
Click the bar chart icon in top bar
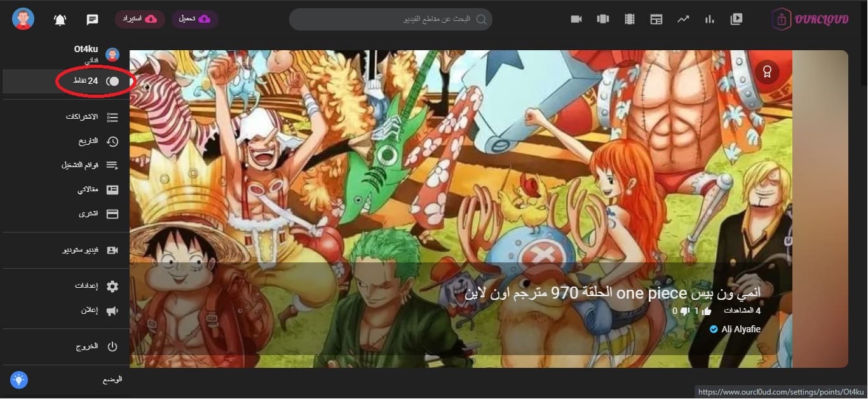tap(710, 19)
